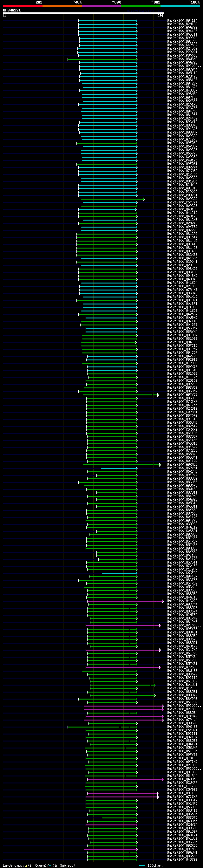Select the UniRef100_Q43857 label

tap(182, 91)
